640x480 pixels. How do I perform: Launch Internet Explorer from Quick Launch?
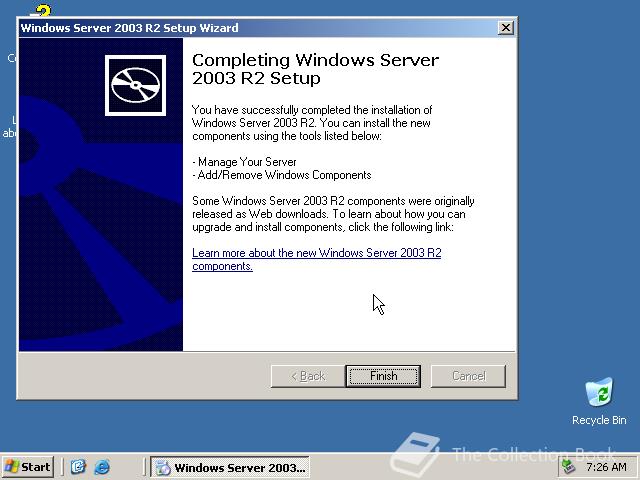click(102, 467)
